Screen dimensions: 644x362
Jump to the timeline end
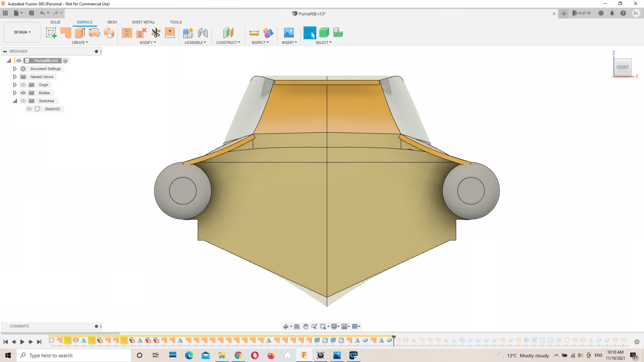39,342
